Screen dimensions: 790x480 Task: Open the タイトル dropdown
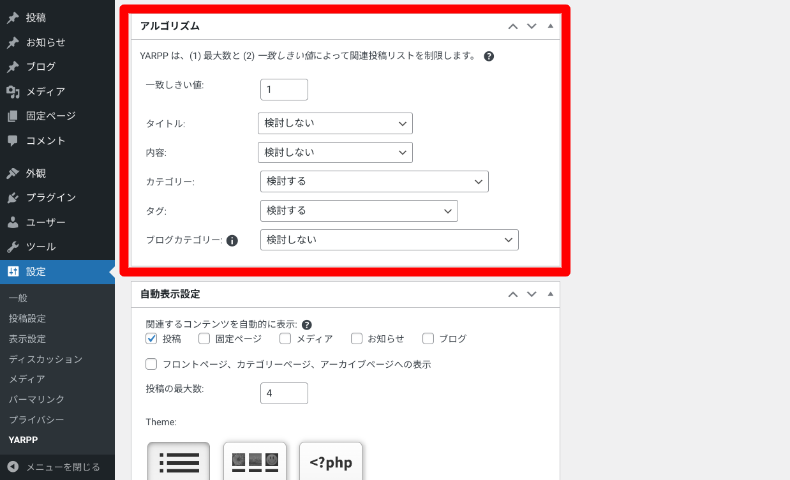click(335, 123)
